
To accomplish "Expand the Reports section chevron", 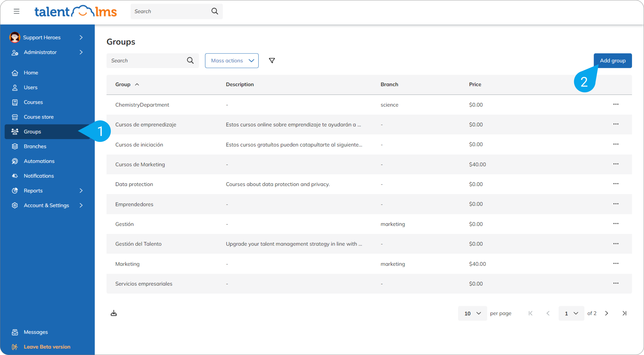I will point(81,191).
